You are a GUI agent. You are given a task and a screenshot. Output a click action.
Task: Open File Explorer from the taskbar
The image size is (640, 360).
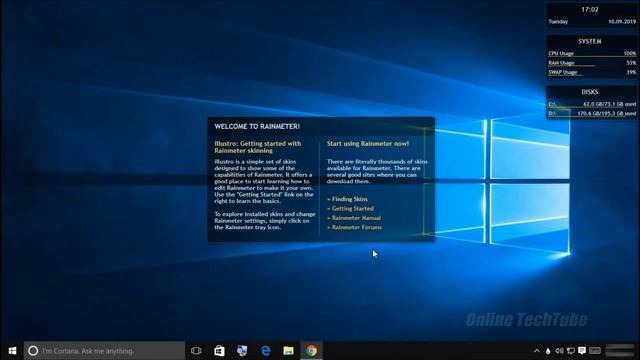(x=289, y=351)
